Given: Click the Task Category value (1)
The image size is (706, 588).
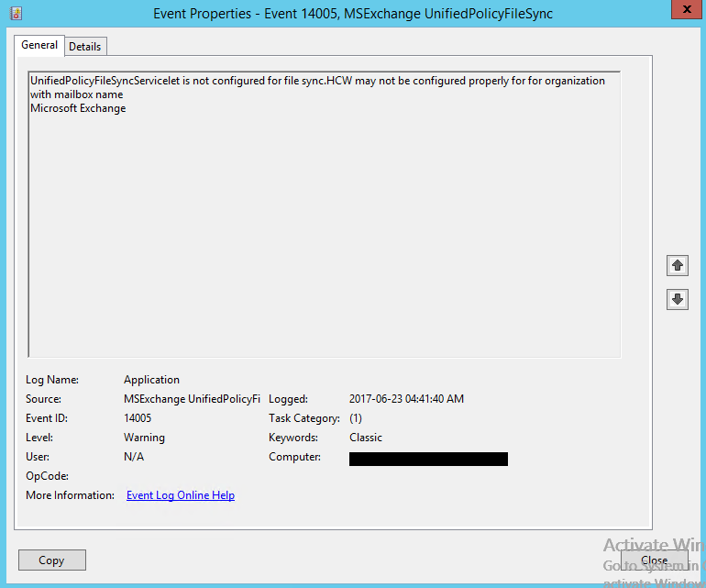Looking at the screenshot, I should pos(356,418).
